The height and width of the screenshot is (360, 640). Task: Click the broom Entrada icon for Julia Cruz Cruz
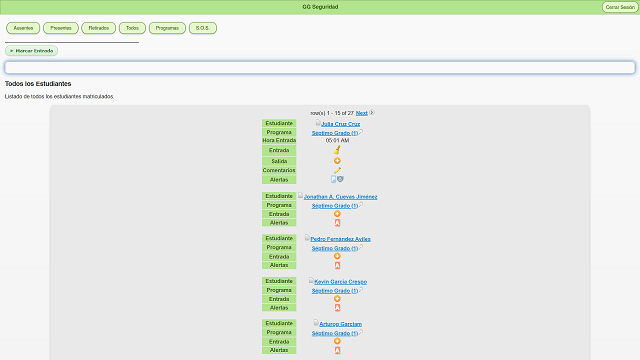pos(337,150)
